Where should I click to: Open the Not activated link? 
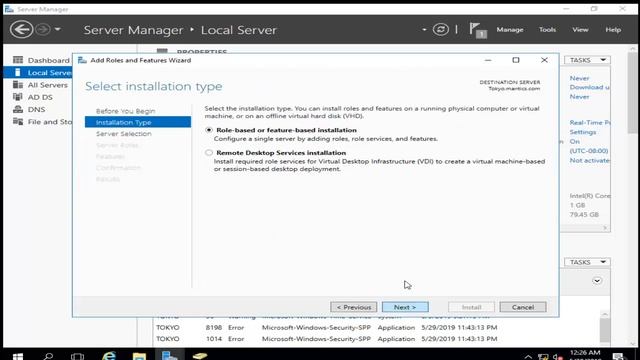pos(589,160)
